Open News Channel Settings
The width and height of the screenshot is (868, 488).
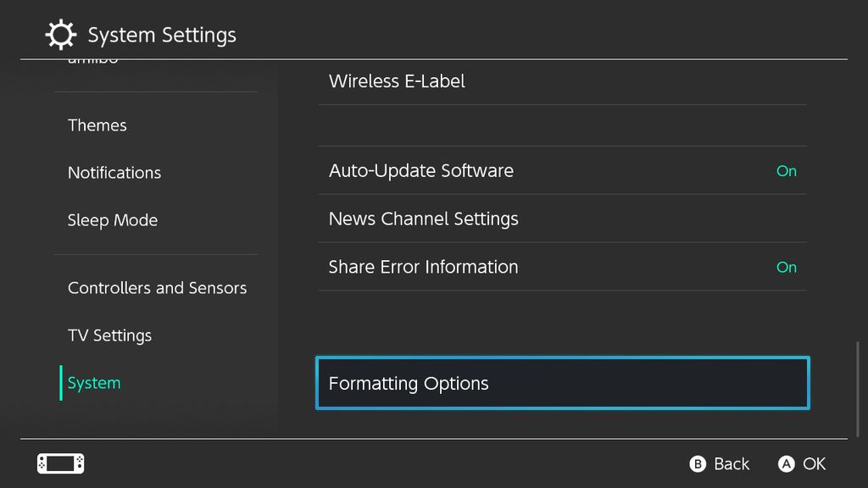[563, 219]
